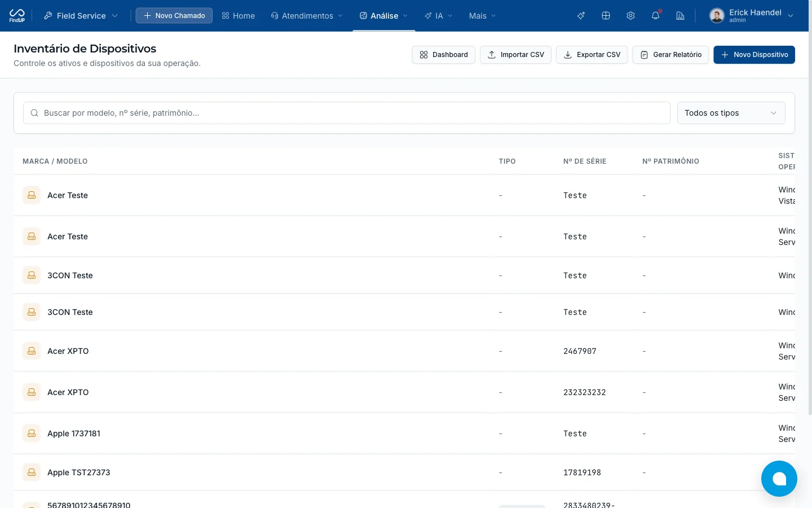Click the Acer XPTO 2467907 device icon

coord(32,351)
